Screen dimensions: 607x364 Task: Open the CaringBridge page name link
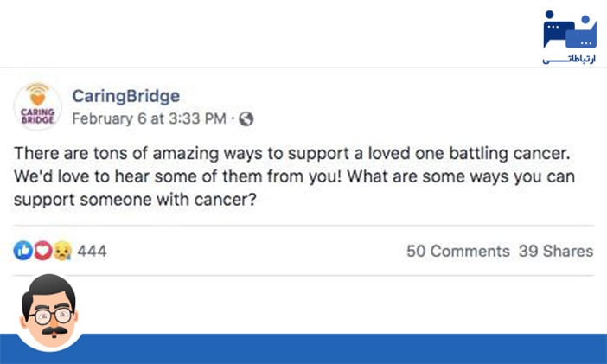125,96
